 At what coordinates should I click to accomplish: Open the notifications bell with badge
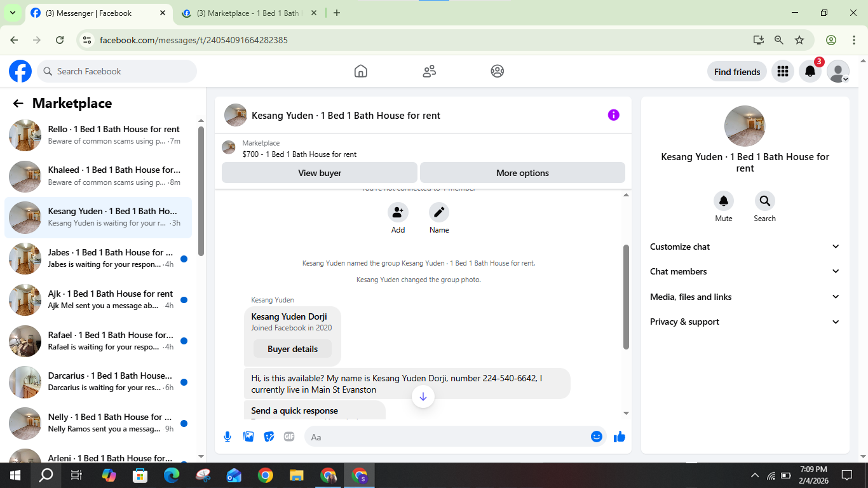click(x=810, y=72)
